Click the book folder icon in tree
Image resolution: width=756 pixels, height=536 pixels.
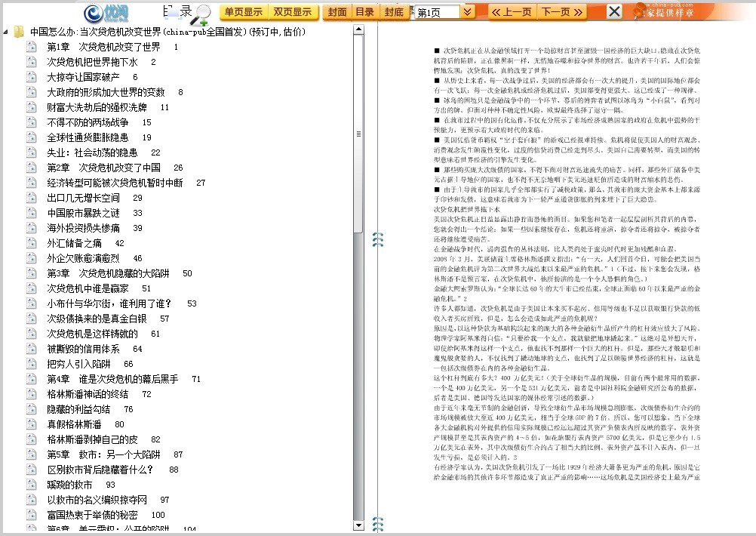tap(18, 32)
